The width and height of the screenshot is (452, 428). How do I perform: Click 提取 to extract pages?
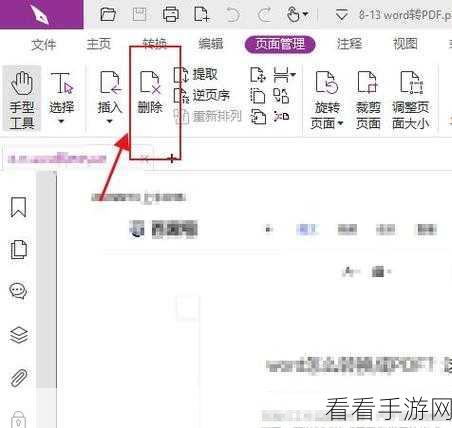coord(196,74)
